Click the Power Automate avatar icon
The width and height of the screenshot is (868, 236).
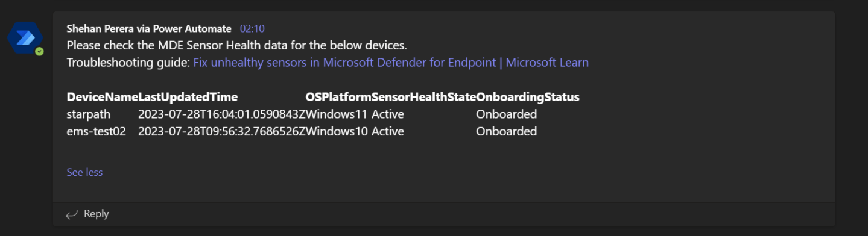[25, 38]
